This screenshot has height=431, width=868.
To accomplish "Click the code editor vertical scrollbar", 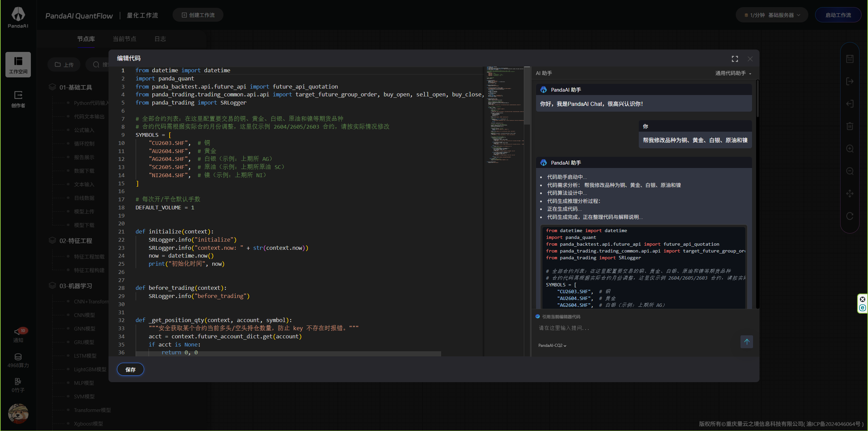I will pos(527,96).
